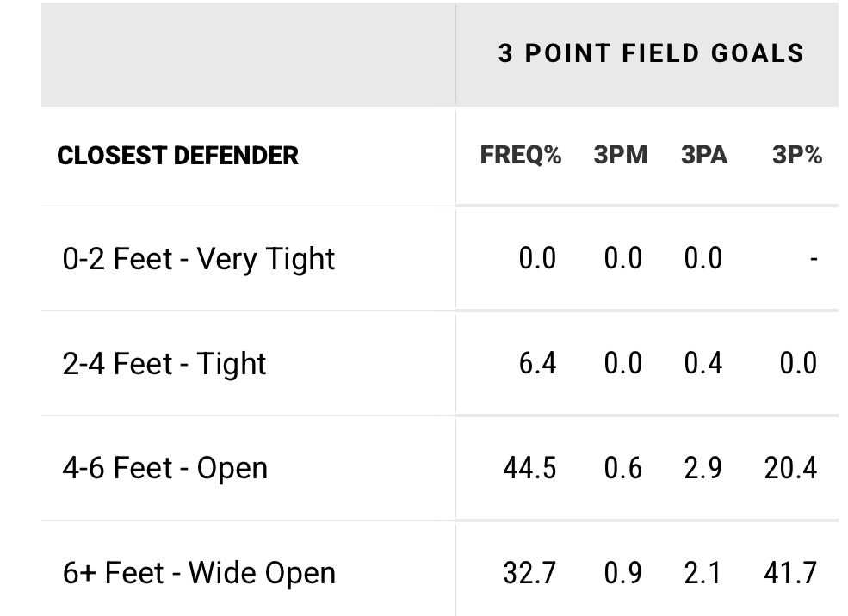The height and width of the screenshot is (616, 848).
Task: Select the 0-2 Feet - Very Tight row
Action: pyautogui.click(x=199, y=259)
